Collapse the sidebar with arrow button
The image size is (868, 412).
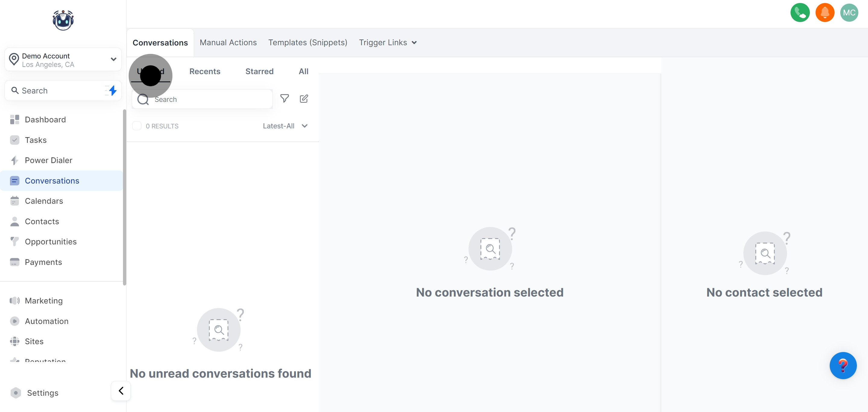coord(121,391)
